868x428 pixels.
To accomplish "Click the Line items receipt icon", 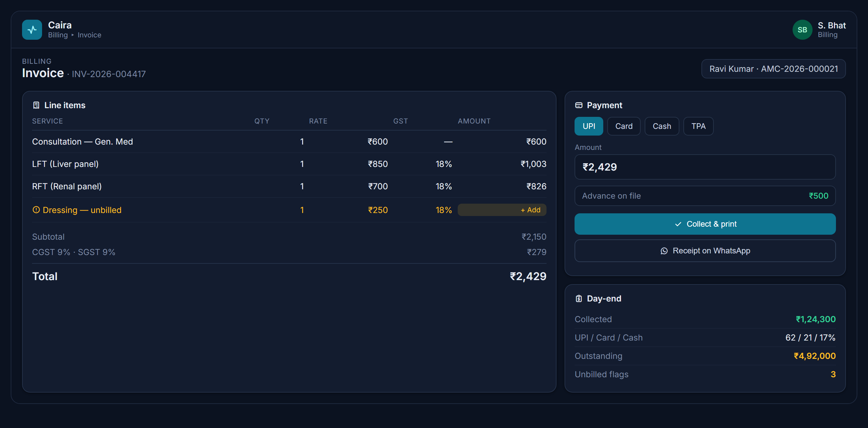I will click(36, 105).
